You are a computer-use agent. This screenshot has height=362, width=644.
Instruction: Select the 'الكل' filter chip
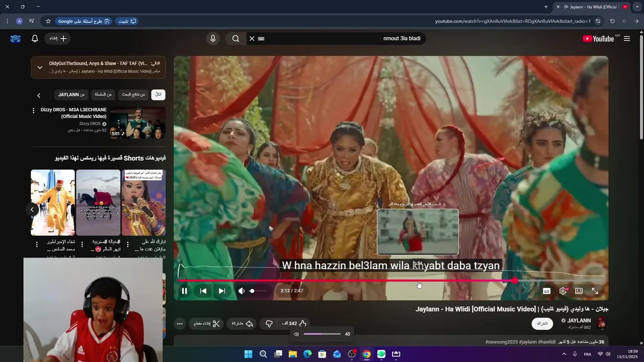(x=158, y=95)
